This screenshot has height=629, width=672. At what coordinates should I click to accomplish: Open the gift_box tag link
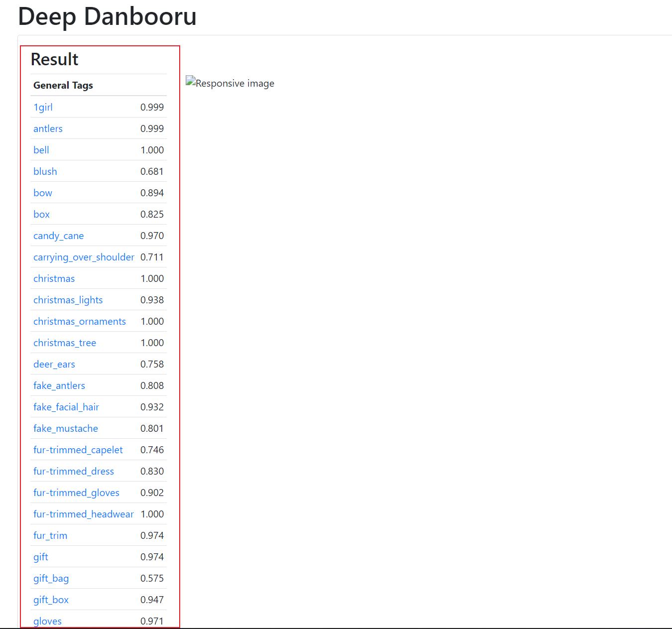click(x=51, y=600)
